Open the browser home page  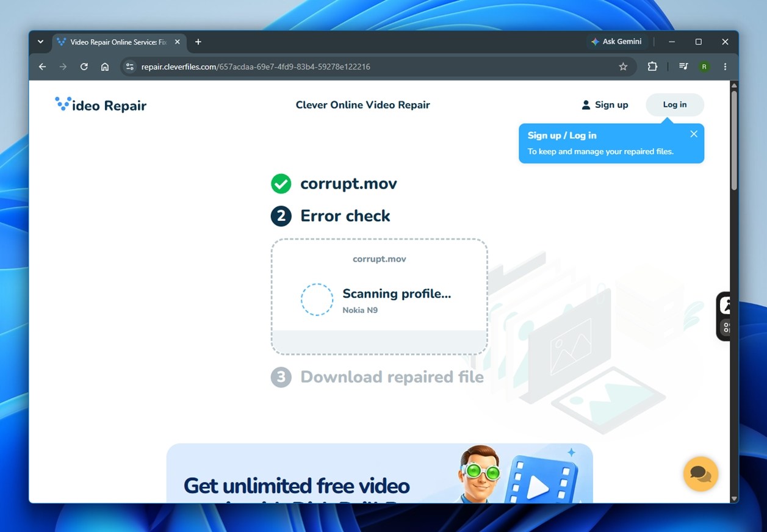click(105, 66)
